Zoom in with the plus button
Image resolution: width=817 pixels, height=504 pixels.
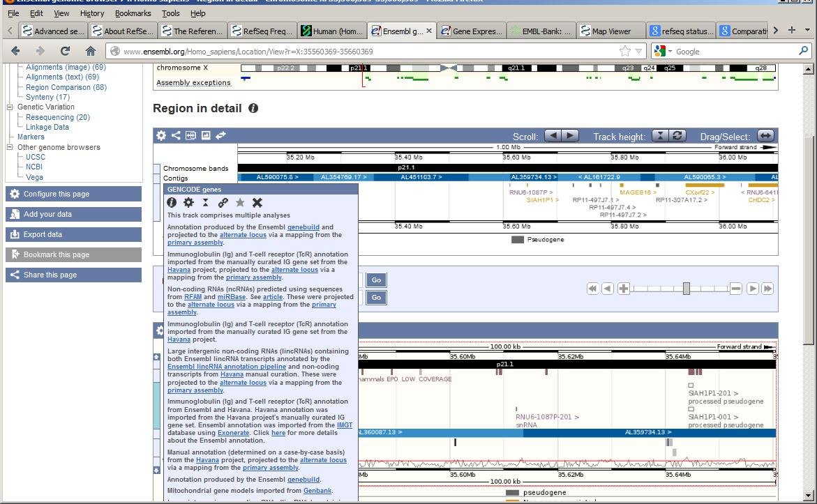[623, 289]
